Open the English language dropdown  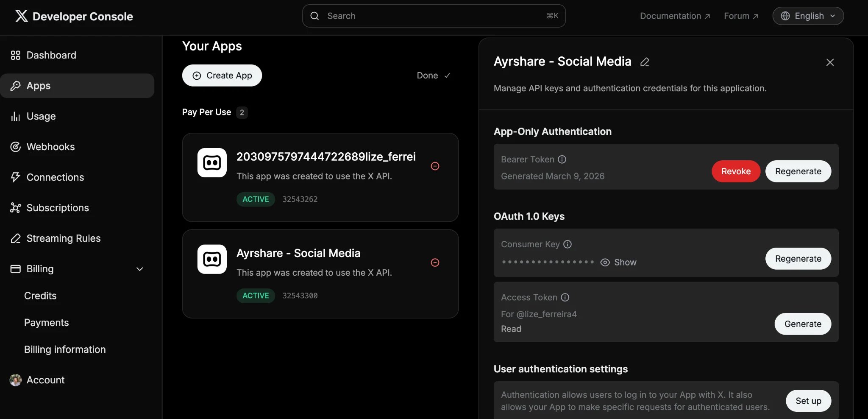808,16
